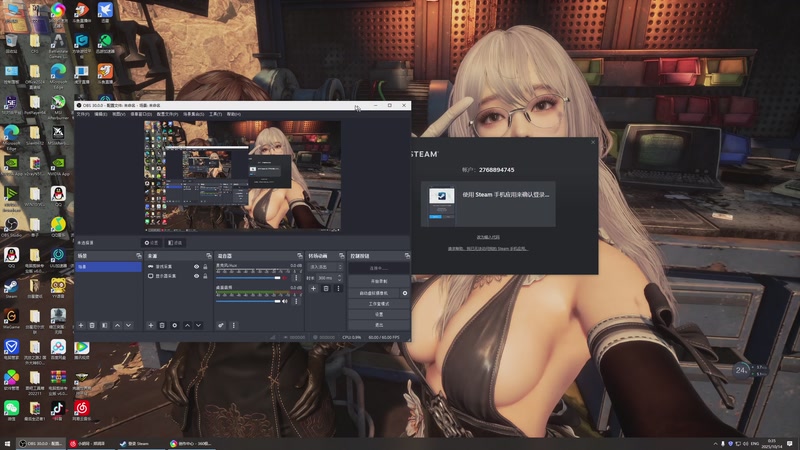Open the Scene Collection (场景集合) menu
800x450 pixels.
[193, 114]
